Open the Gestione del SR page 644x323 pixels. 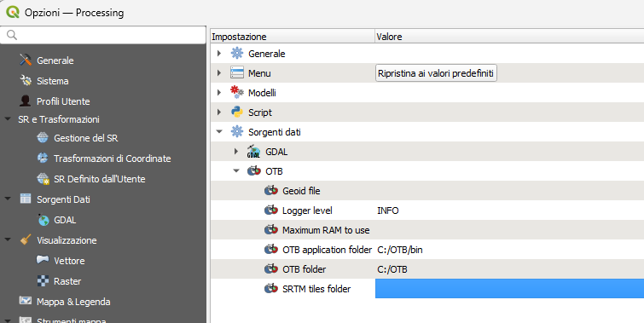coord(86,138)
